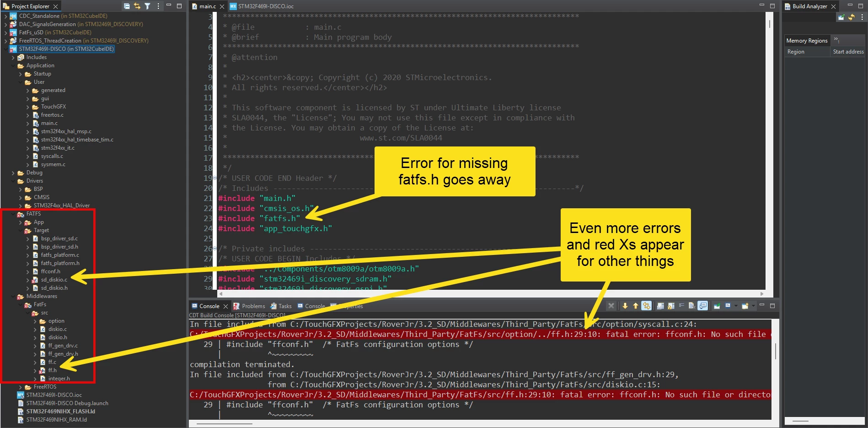Click the console vertical scrollbar thumb
The image size is (868, 428).
pos(776,351)
